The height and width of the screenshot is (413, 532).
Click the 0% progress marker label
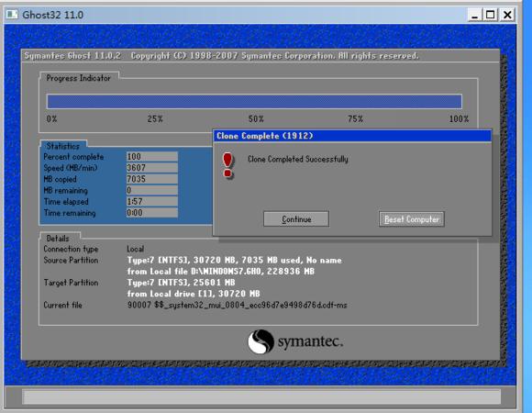tap(51, 118)
